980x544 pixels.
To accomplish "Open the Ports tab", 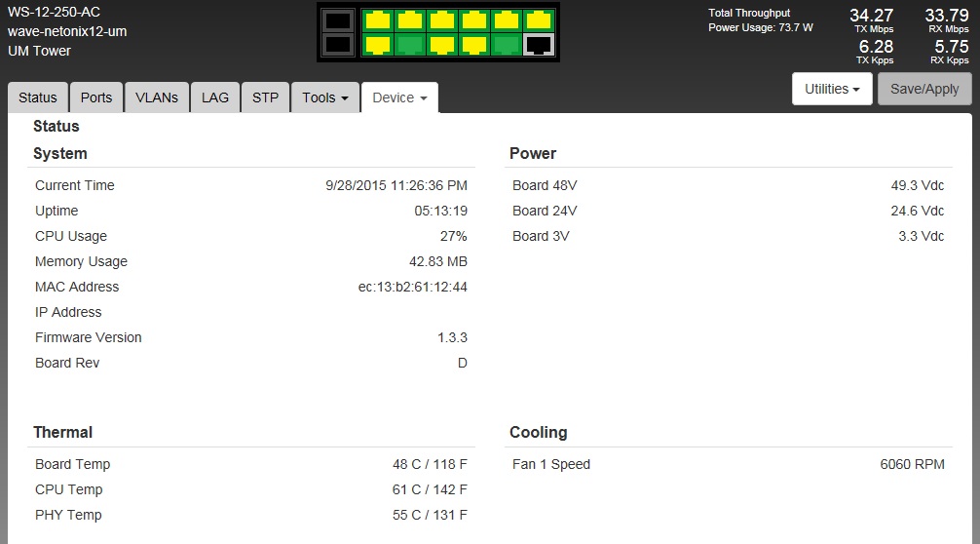I will tap(96, 97).
